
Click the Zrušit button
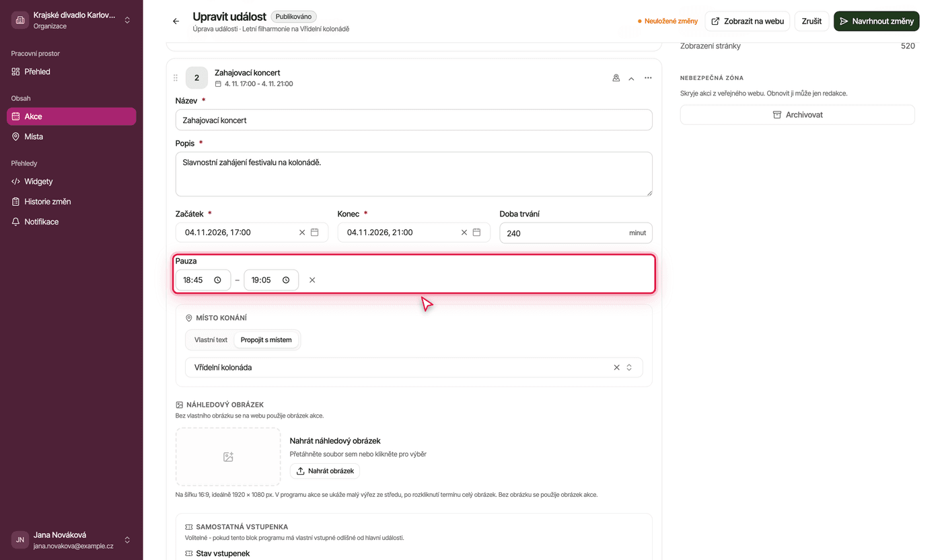[811, 21]
